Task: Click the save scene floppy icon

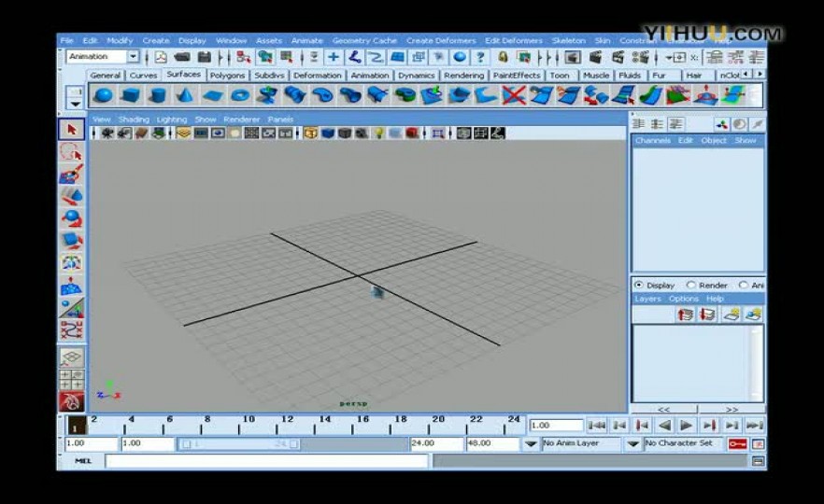Action: point(205,57)
